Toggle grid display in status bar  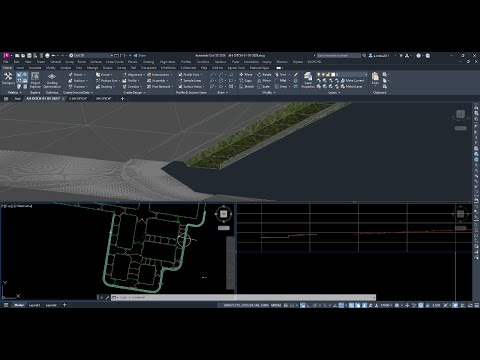coord(286,305)
